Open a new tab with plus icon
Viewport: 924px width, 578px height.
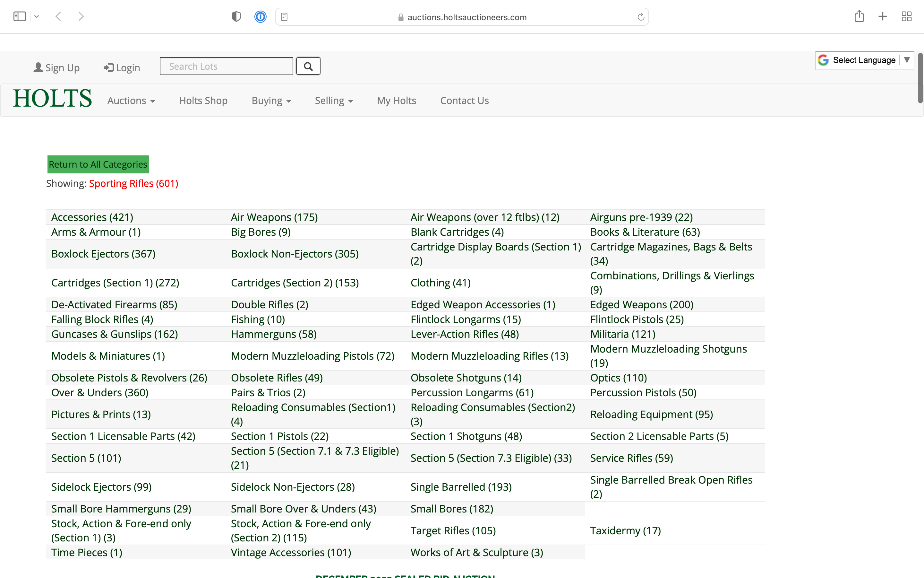883,16
